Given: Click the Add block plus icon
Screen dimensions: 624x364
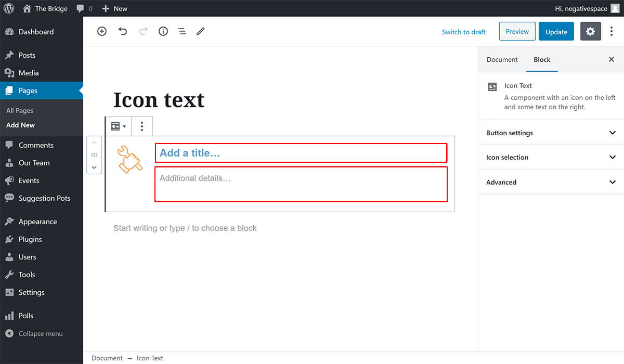Looking at the screenshot, I should click(102, 31).
